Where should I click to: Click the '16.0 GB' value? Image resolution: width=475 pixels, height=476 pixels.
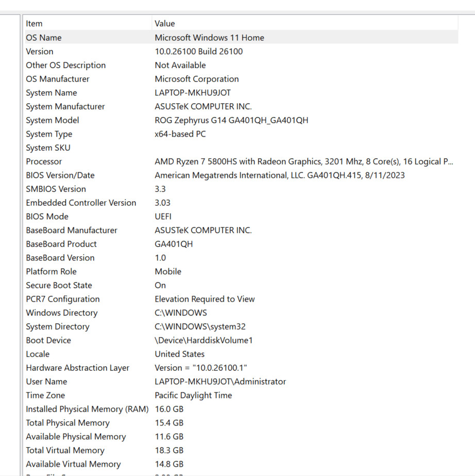(x=169, y=409)
